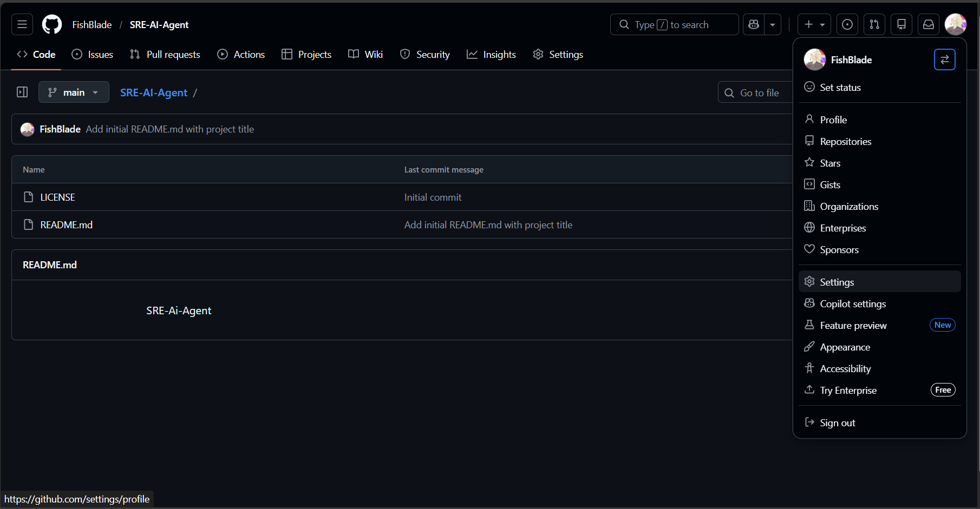Click the Name column header
The image size is (980, 509).
click(34, 170)
